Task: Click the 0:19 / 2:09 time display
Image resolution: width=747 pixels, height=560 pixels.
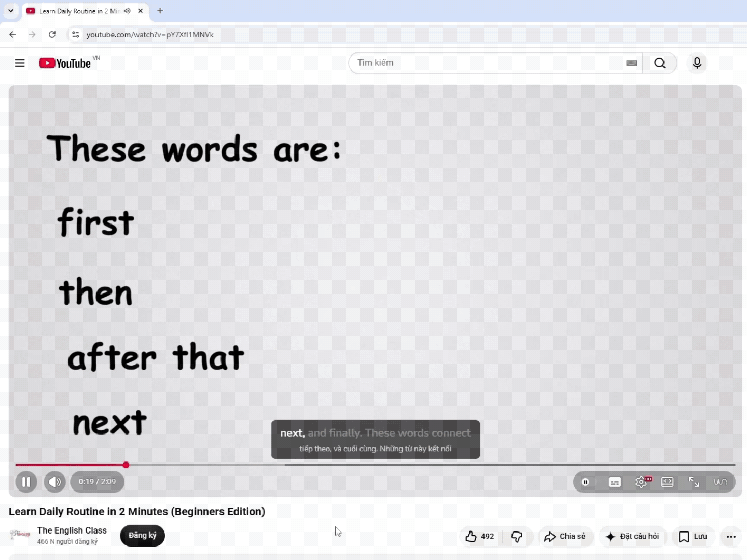Action: [x=98, y=482]
